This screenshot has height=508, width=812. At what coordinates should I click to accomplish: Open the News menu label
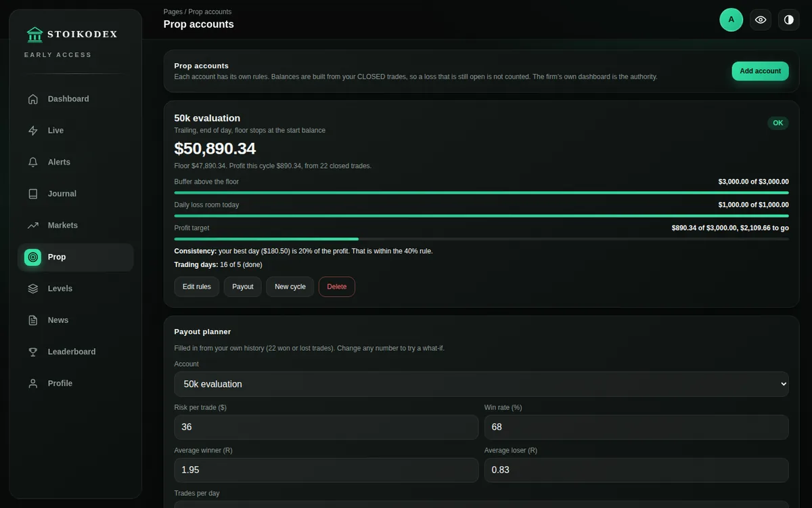coord(58,320)
